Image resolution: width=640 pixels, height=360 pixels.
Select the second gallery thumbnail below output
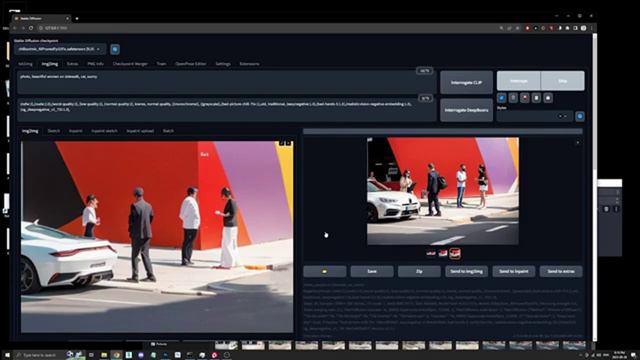click(x=442, y=253)
